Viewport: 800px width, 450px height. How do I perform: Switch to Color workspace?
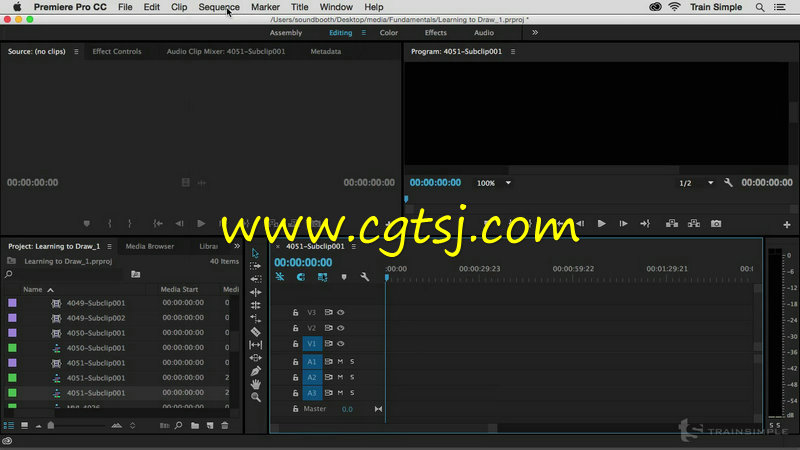[388, 33]
